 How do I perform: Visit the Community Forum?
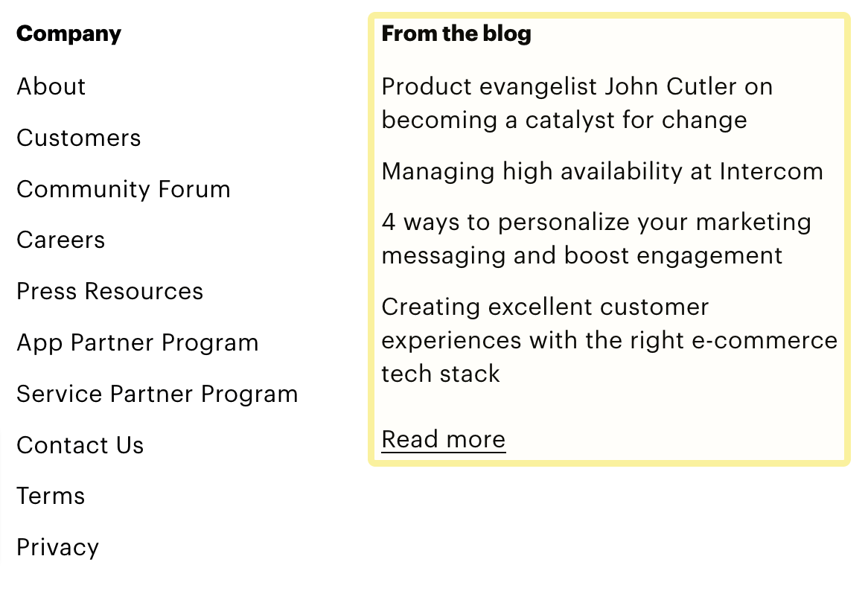[x=123, y=190]
